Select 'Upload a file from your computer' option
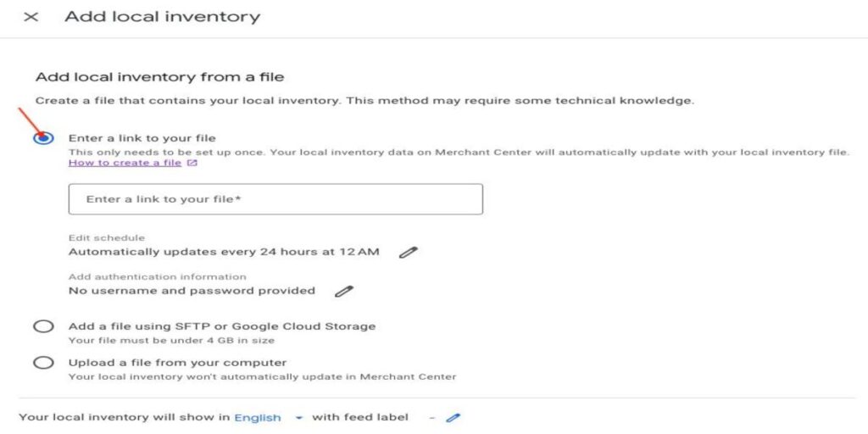The height and width of the screenshot is (434, 868). point(43,363)
